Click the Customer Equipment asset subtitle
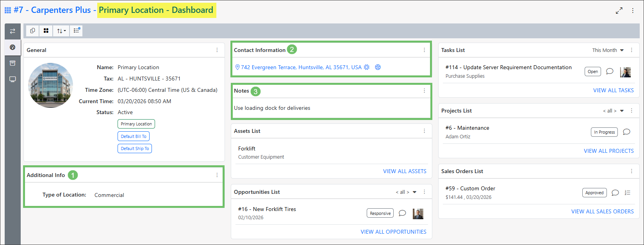Viewport: 644px width, 245px height. coord(261,157)
